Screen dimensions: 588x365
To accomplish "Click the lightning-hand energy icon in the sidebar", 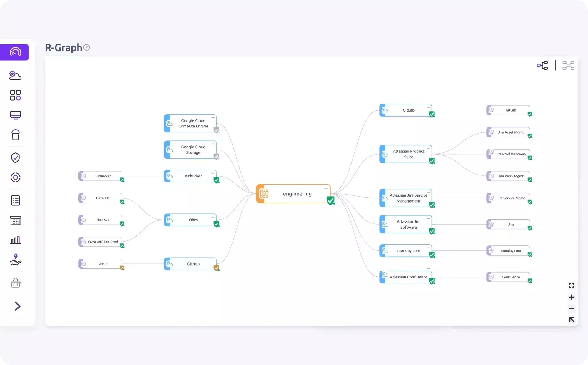I will 15,260.
